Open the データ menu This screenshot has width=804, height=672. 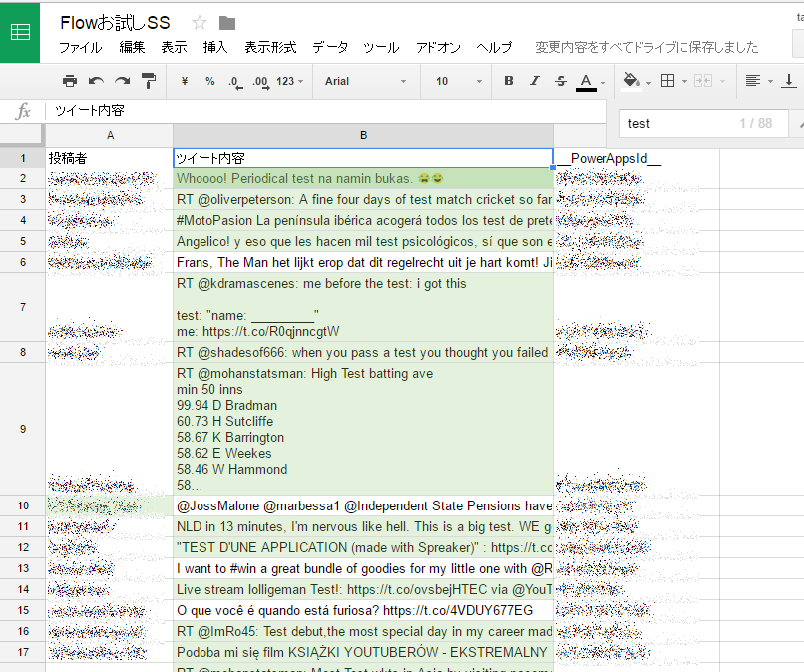pyautogui.click(x=330, y=47)
